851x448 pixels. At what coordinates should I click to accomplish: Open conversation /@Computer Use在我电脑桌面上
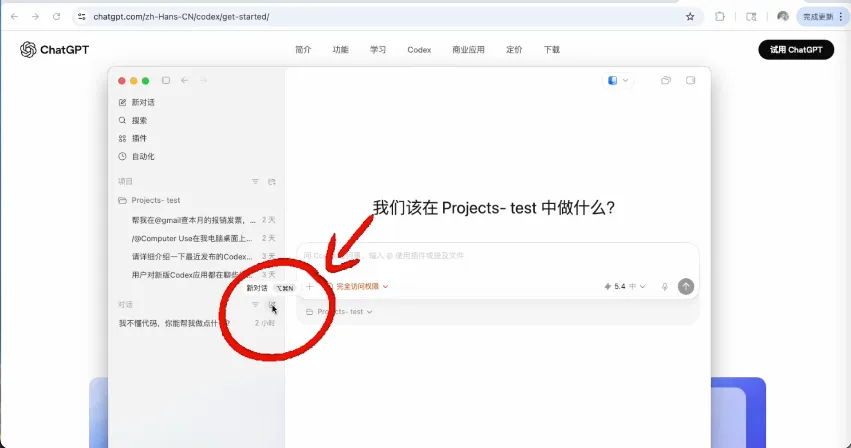[x=196, y=238]
